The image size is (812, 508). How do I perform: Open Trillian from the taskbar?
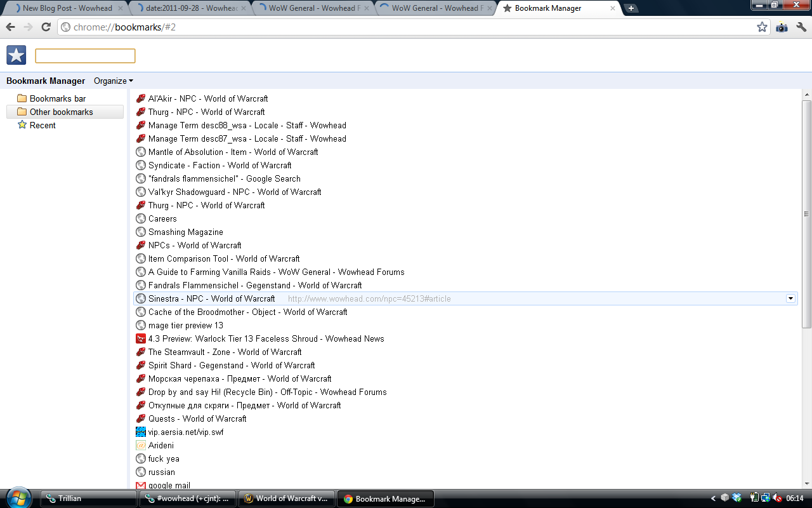(88, 498)
